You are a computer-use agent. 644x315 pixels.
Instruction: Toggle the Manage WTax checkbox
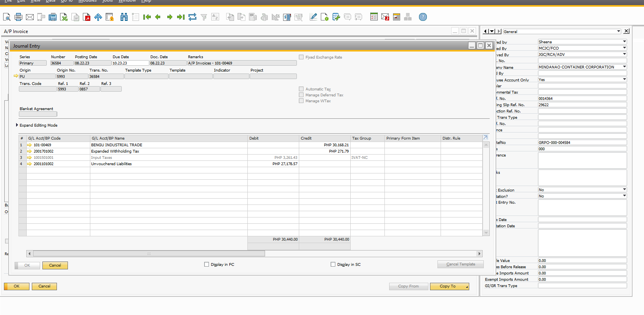[x=301, y=101]
